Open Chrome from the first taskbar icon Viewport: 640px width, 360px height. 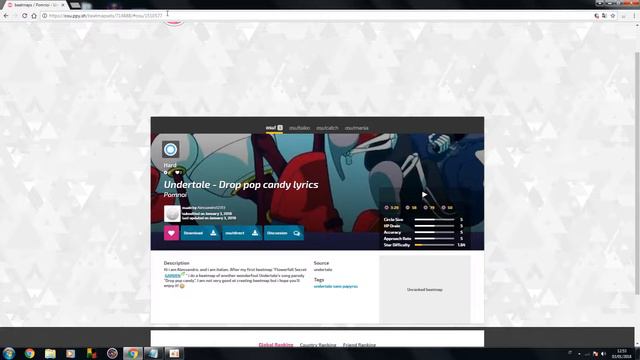[29, 353]
